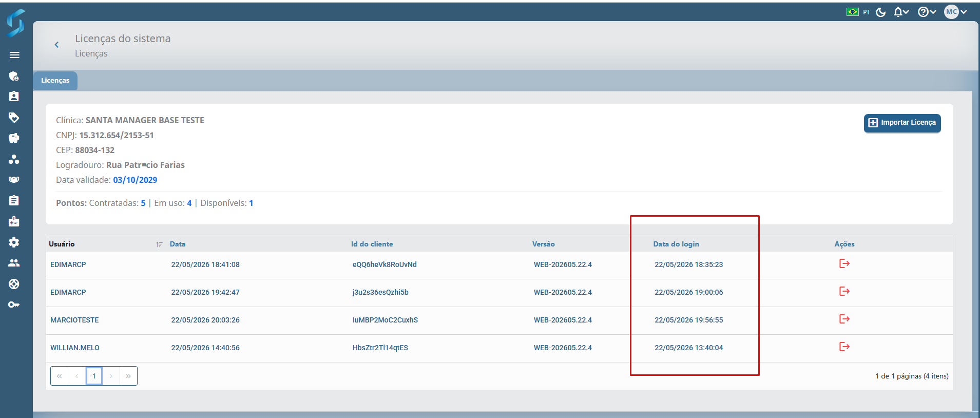Image resolution: width=980 pixels, height=418 pixels.
Task: Click the Data column header
Action: tap(178, 244)
